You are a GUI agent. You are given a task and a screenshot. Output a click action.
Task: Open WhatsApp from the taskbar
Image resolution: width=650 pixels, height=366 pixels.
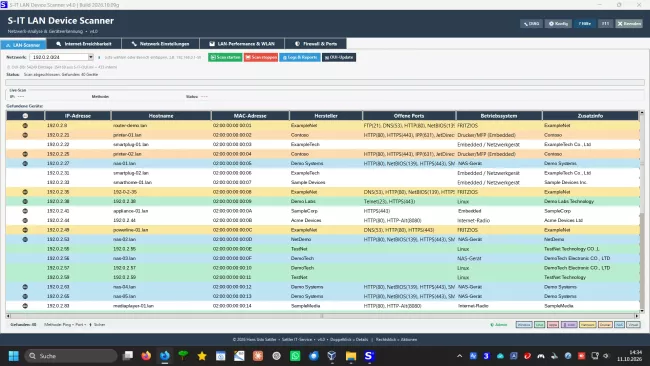(x=295, y=356)
